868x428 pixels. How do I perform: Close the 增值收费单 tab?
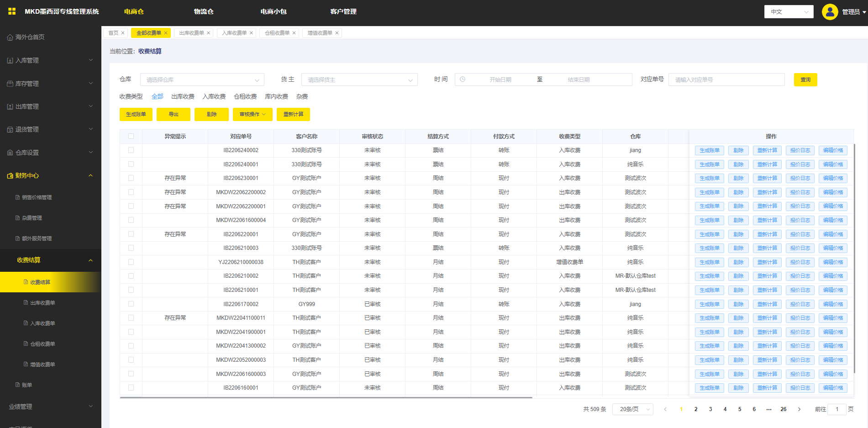click(x=337, y=33)
